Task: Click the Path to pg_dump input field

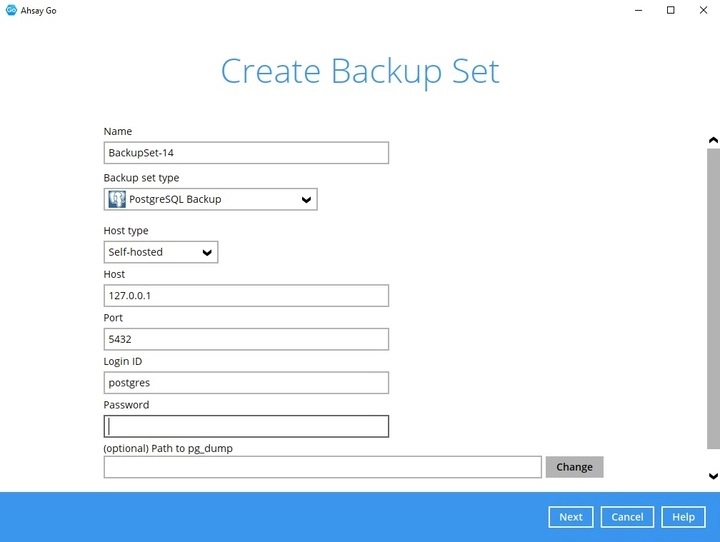Action: (322, 467)
